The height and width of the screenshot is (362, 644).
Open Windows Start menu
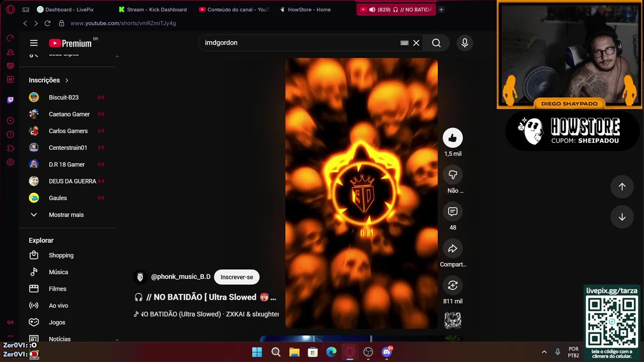[257, 352]
